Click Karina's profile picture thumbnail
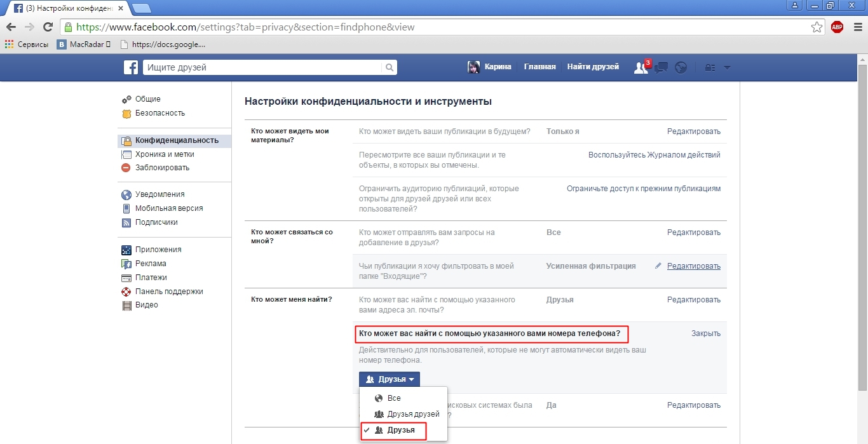The image size is (868, 444). click(473, 67)
